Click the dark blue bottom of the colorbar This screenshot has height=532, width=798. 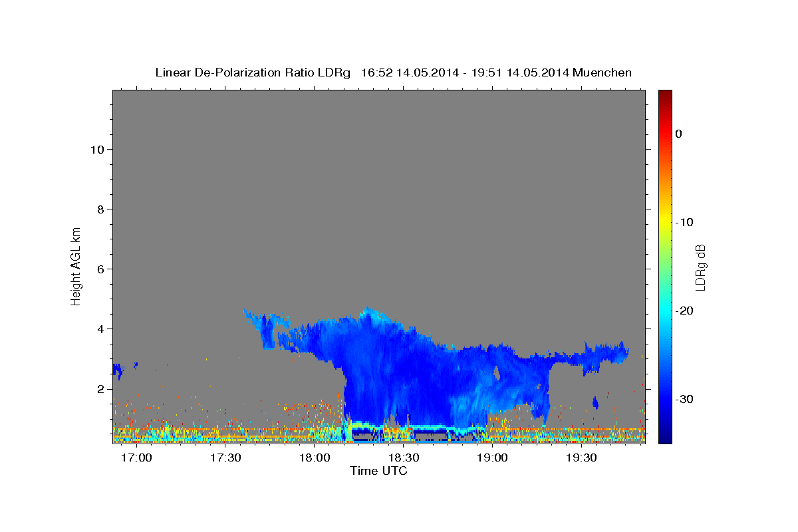(665, 436)
